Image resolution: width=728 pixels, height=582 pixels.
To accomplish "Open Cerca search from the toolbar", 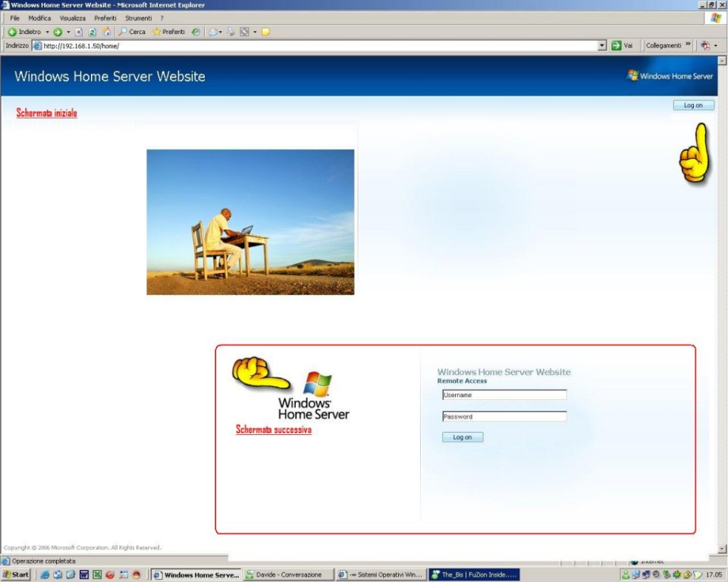I will coord(132,32).
